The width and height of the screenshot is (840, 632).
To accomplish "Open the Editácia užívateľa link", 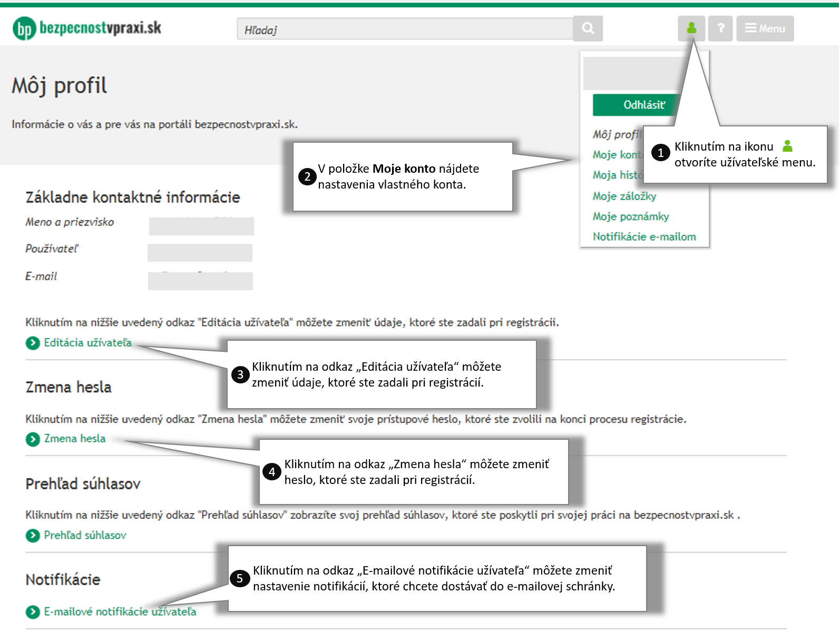I will click(87, 343).
